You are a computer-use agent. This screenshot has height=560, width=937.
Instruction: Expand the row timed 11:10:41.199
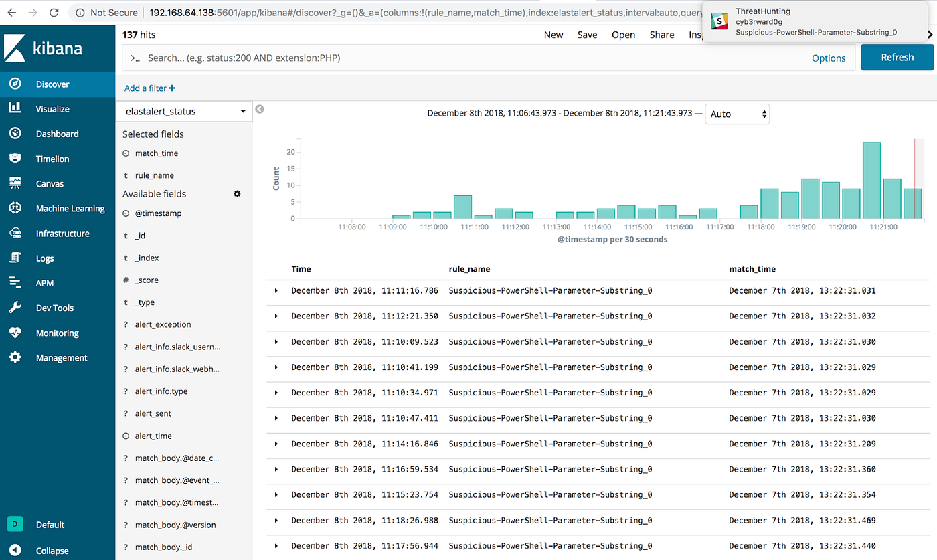276,367
